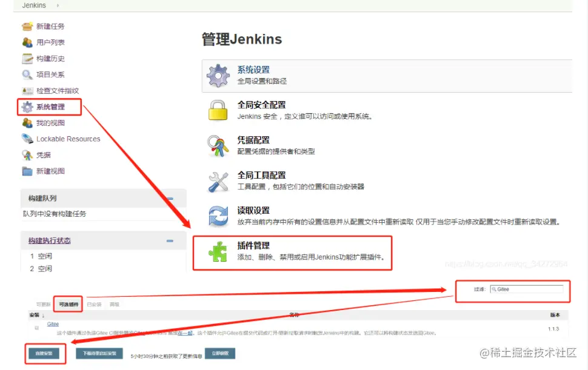Click the 凭据 keys icon in sidebar
Screen dimensions: 588x370
(27, 155)
